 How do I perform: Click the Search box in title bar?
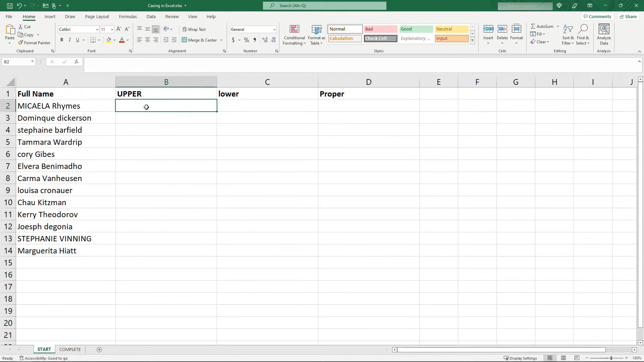(324, 6)
